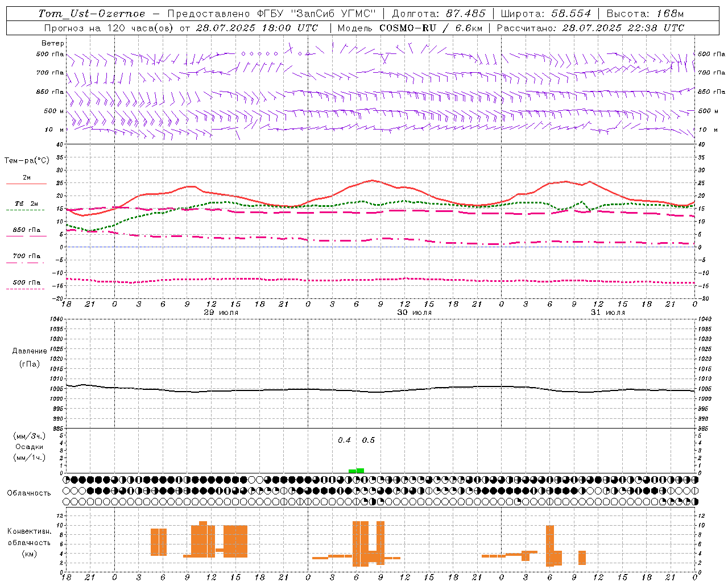The image size is (728, 582).
Task: Click the station name Tom_Ust-Ozernoe in header
Action: point(92,14)
